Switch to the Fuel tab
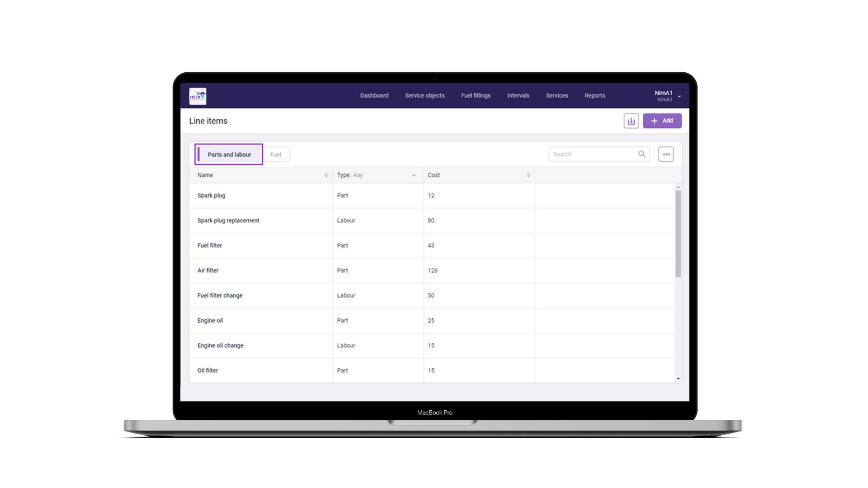Viewport: 868px width, 488px height. click(275, 155)
